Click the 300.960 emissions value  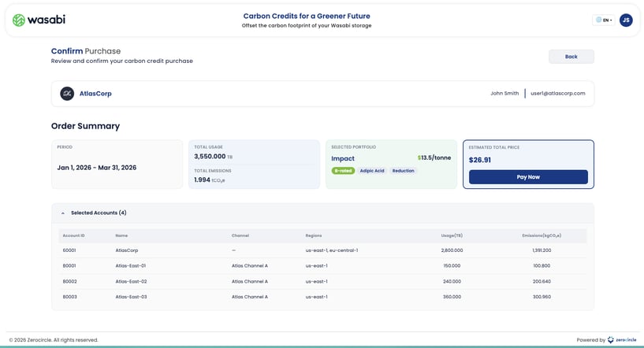(542, 297)
